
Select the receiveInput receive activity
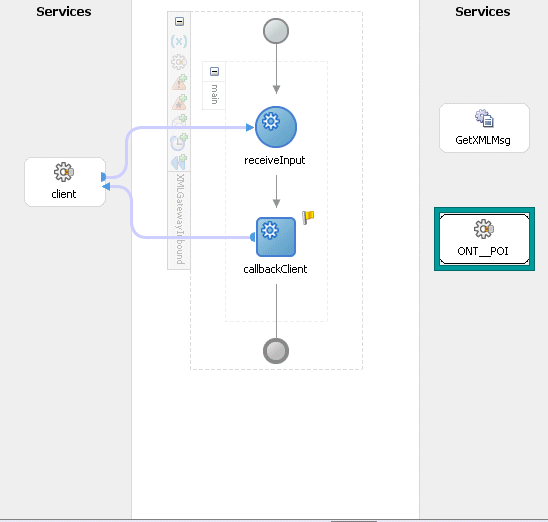[276, 127]
